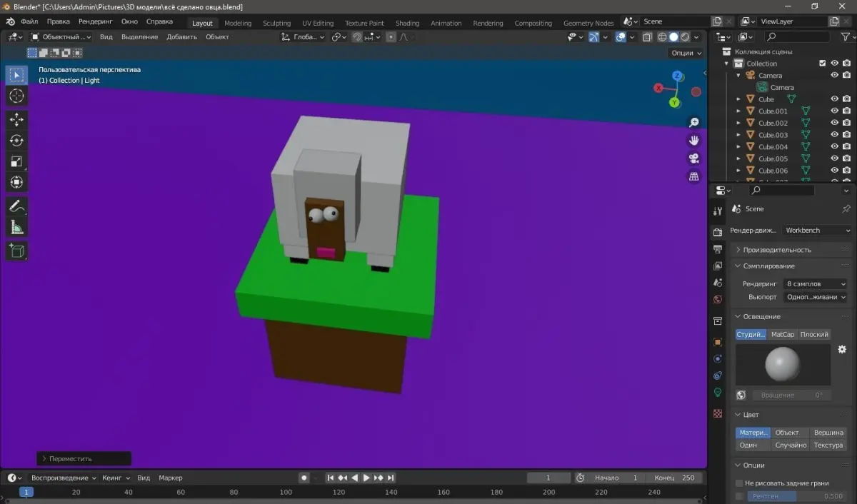857x504 pixels.
Task: Open the View Layer properties tab
Action: coord(718,266)
